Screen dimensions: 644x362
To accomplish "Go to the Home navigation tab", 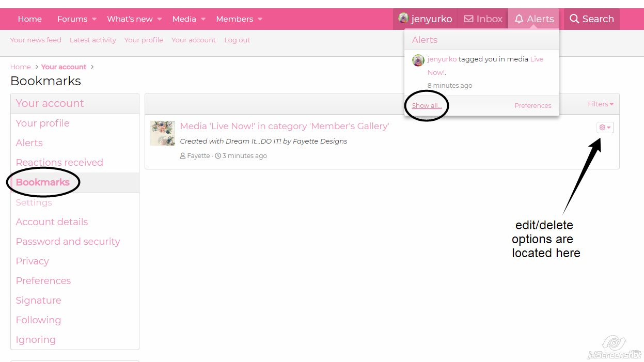I will click(30, 19).
